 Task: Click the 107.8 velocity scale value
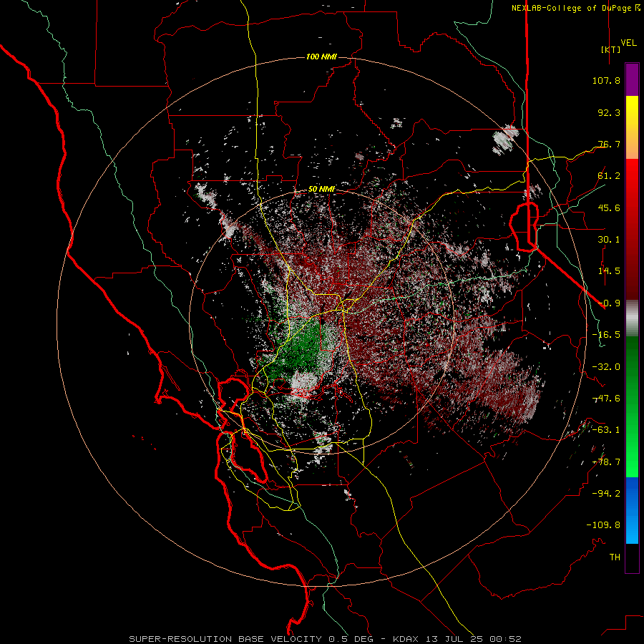point(606,80)
